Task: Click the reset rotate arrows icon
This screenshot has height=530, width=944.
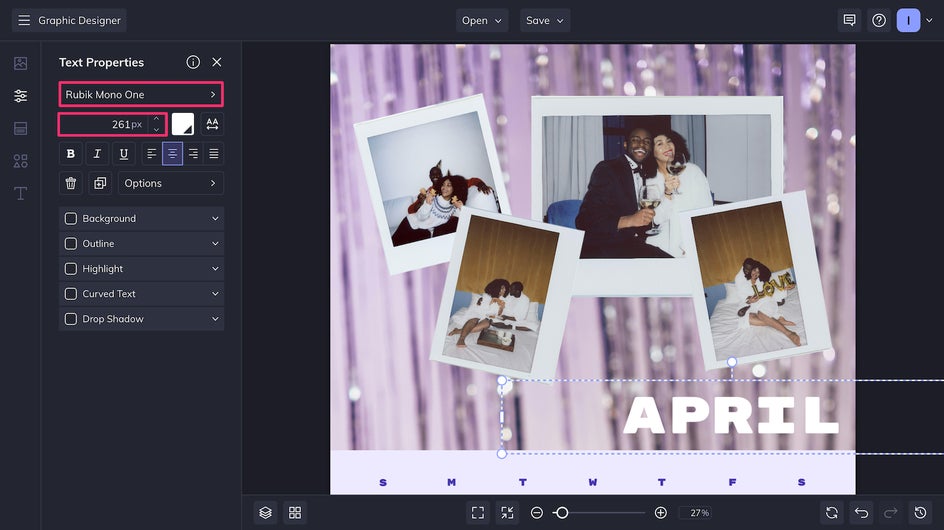Action: [x=832, y=513]
